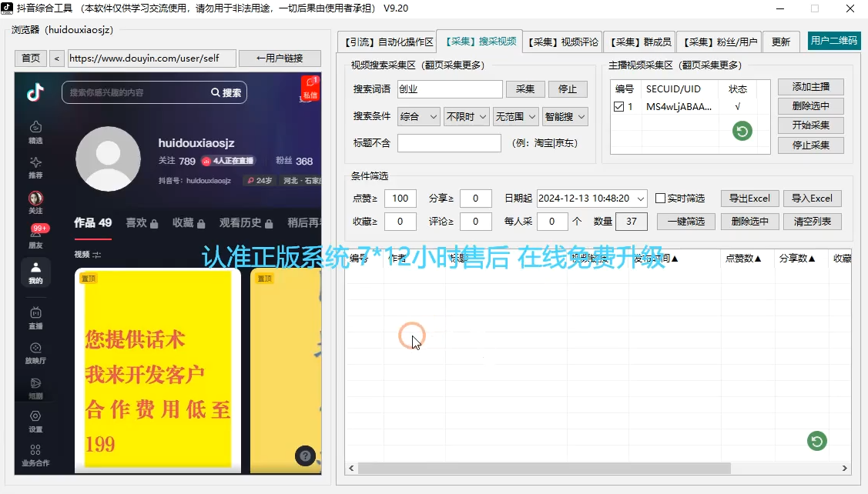868x494 pixels.
Task: Open the 用户二维码 panel
Action: (x=834, y=41)
